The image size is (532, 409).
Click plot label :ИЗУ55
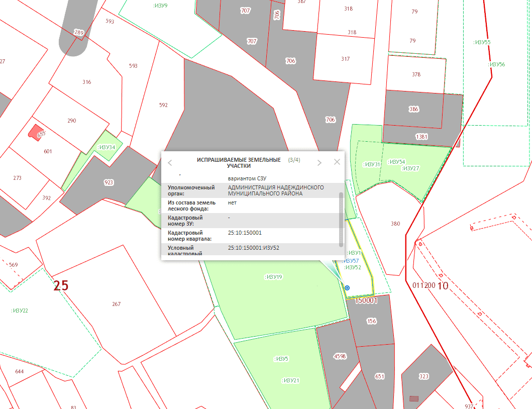482,42
